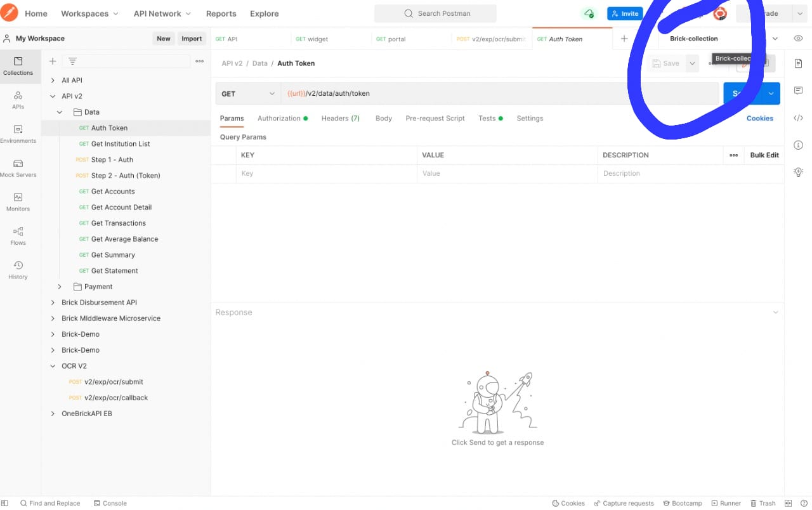The image size is (812, 510).
Task: Open the API Network dropdown menu
Action: (x=162, y=13)
